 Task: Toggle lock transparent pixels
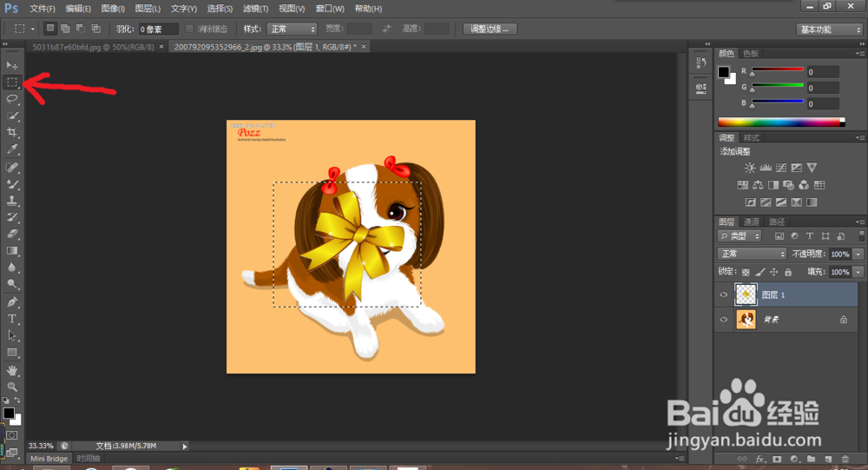746,272
